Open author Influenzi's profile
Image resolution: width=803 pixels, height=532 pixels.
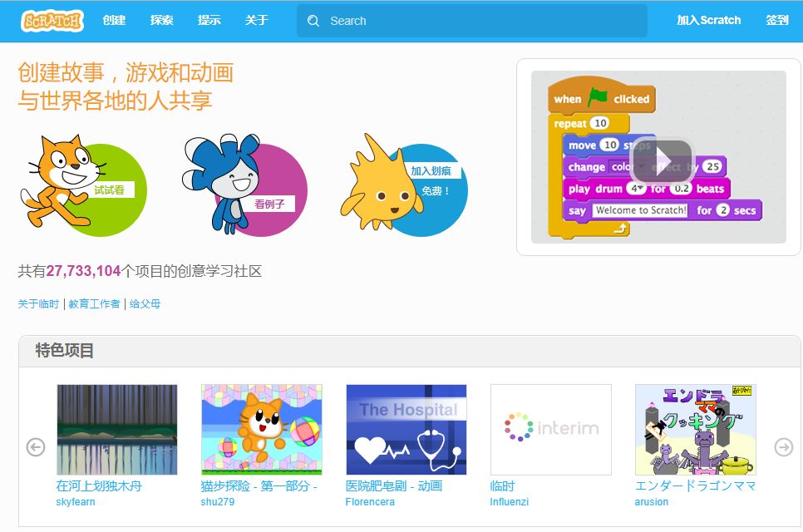[x=509, y=502]
